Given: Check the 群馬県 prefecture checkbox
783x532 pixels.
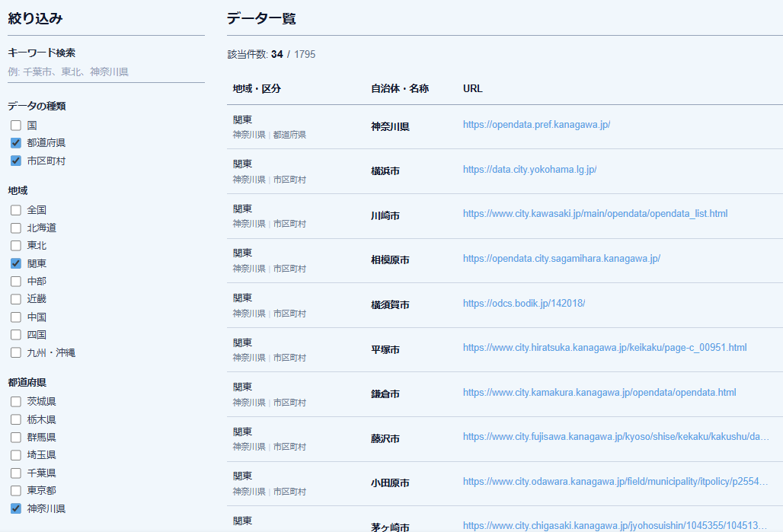Looking at the screenshot, I should point(16,438).
